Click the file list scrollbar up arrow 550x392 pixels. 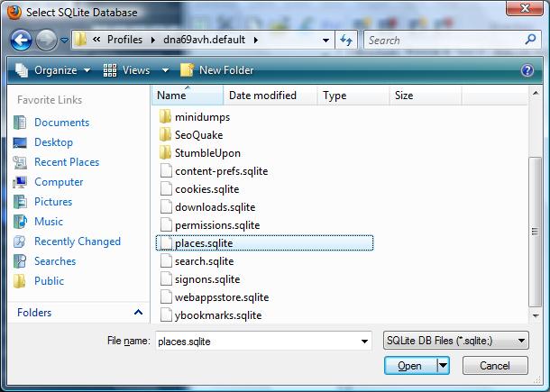coord(536,93)
